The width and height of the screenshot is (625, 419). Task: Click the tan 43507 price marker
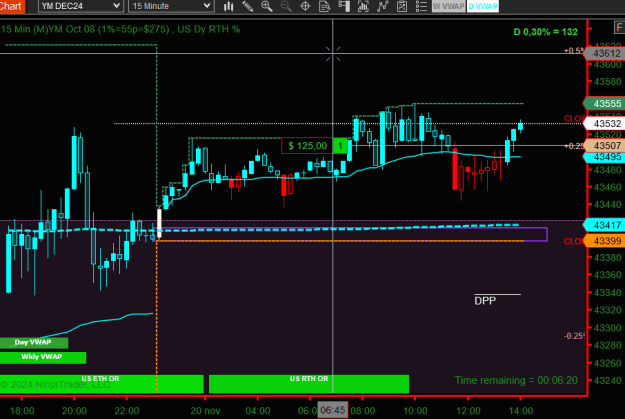[x=605, y=146]
